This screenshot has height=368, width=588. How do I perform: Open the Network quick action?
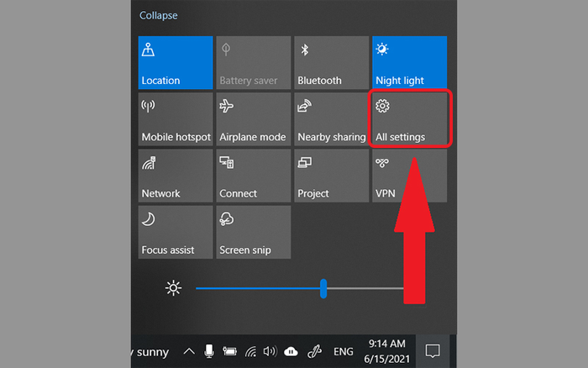coord(175,176)
